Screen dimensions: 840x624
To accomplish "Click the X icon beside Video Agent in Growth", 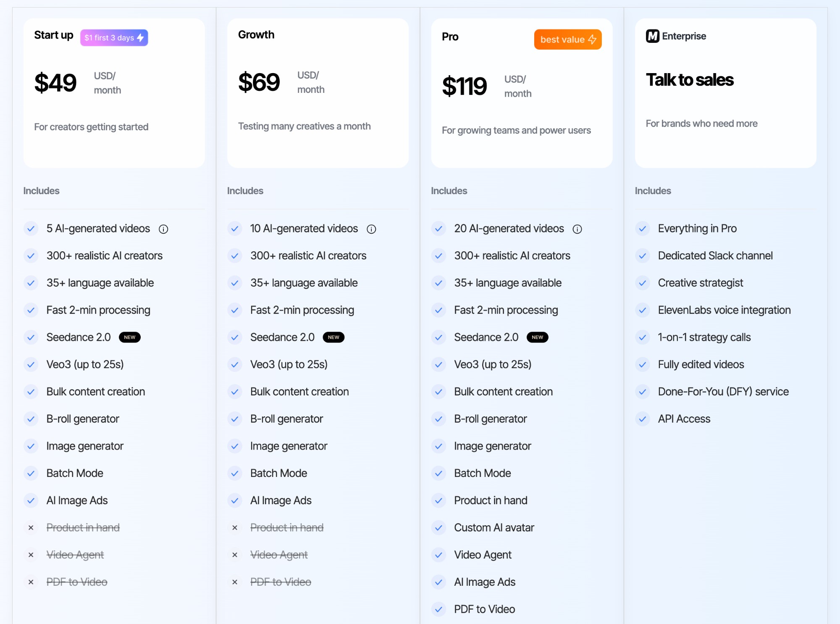I will [x=235, y=555].
